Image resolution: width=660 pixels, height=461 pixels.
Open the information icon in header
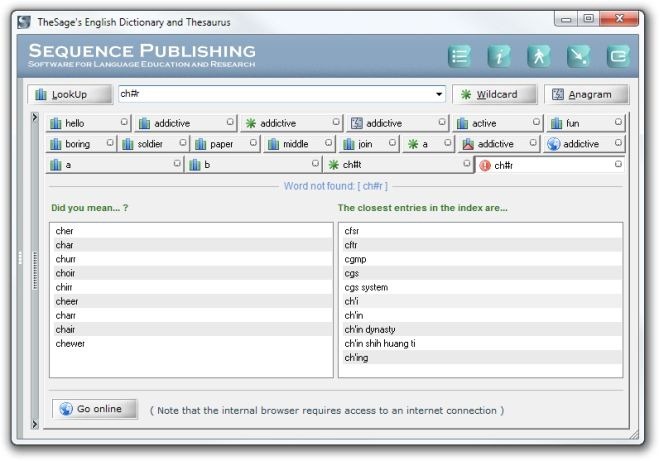(499, 56)
